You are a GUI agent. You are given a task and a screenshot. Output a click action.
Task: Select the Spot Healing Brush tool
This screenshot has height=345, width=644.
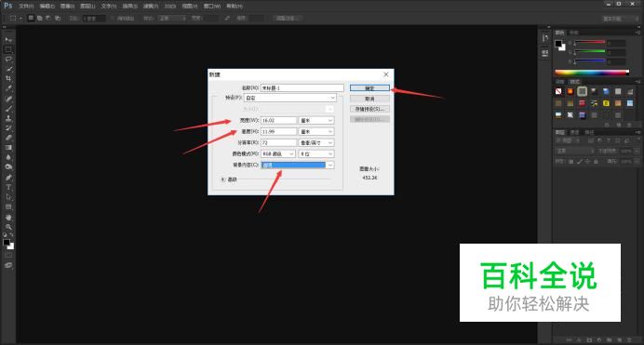click(x=8, y=99)
